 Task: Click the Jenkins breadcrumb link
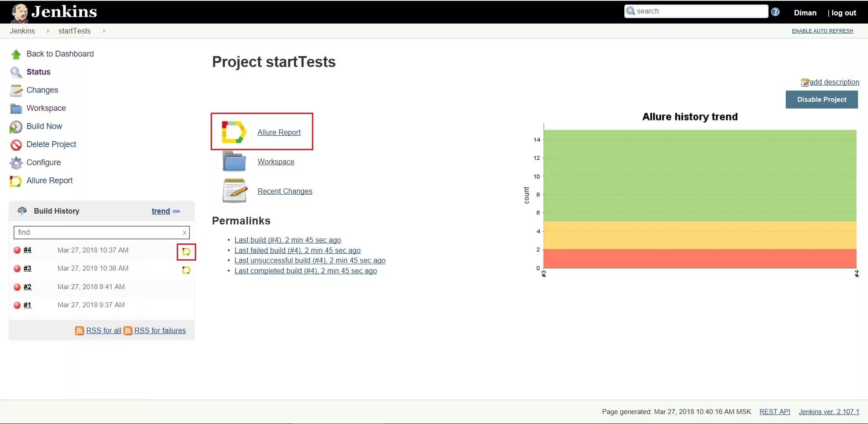click(22, 31)
